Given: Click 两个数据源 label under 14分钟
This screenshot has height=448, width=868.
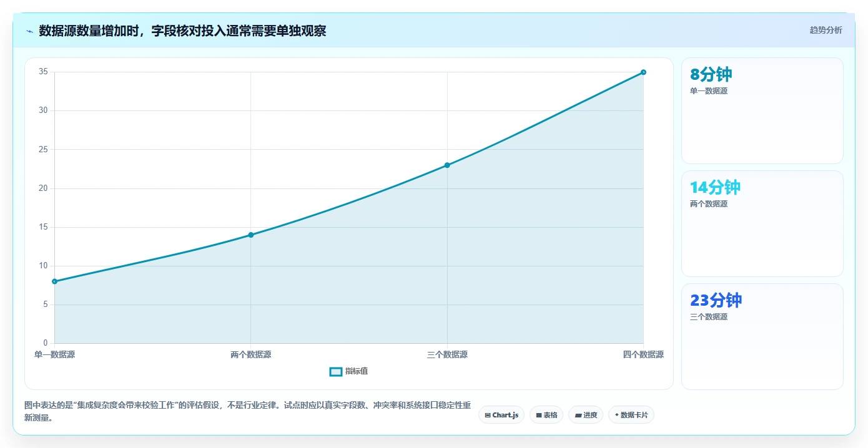Looking at the screenshot, I should 709,204.
